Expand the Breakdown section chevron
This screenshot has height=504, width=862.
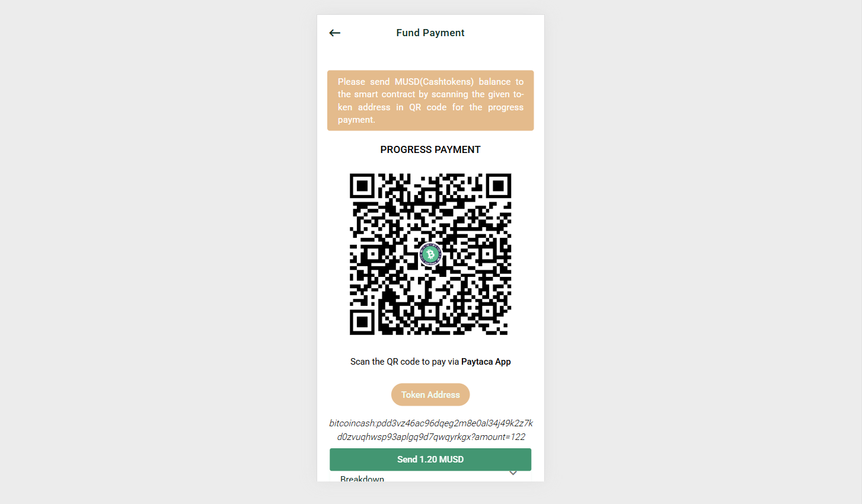pyautogui.click(x=513, y=473)
